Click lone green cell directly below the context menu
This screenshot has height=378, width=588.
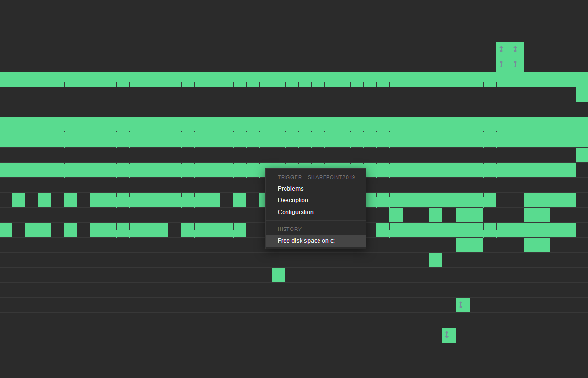278,275
